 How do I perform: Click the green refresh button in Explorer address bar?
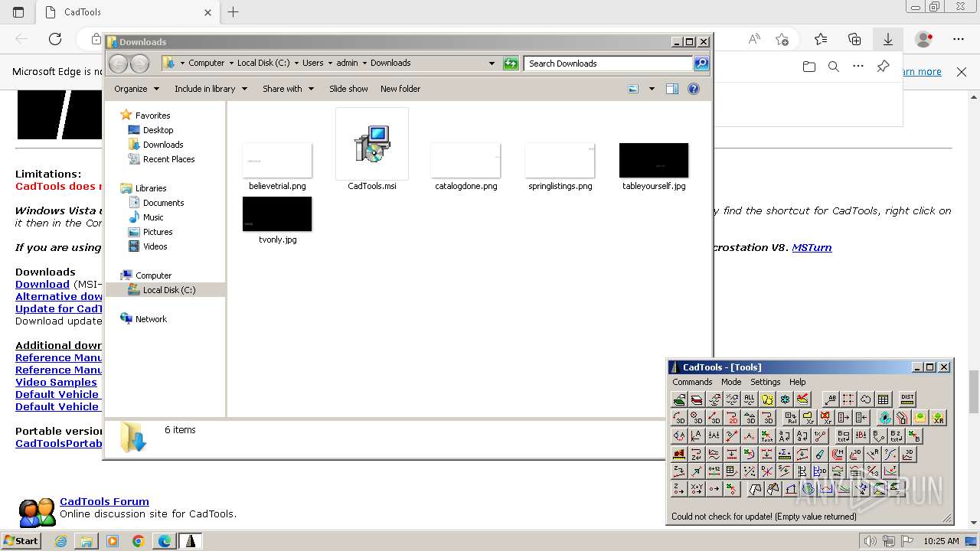[511, 64]
